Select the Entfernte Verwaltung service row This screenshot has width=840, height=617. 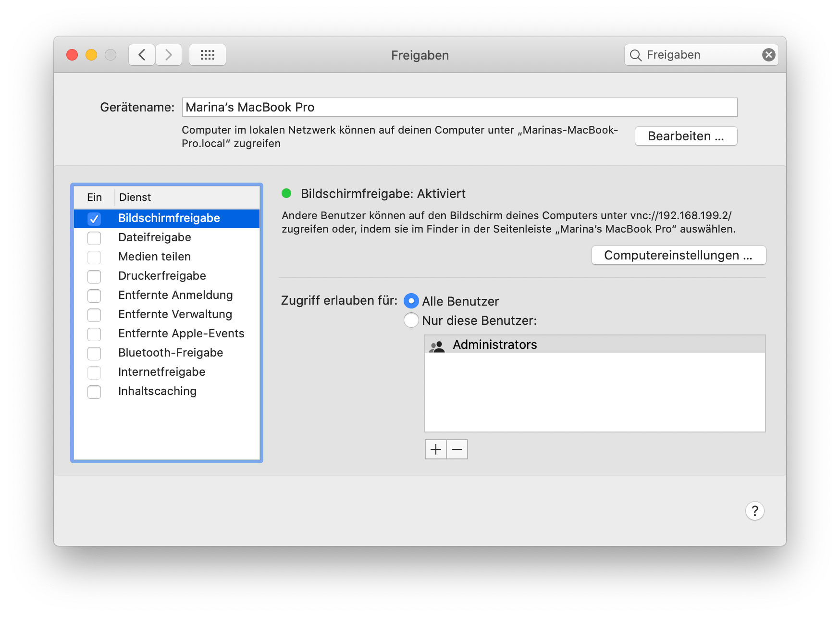click(167, 314)
